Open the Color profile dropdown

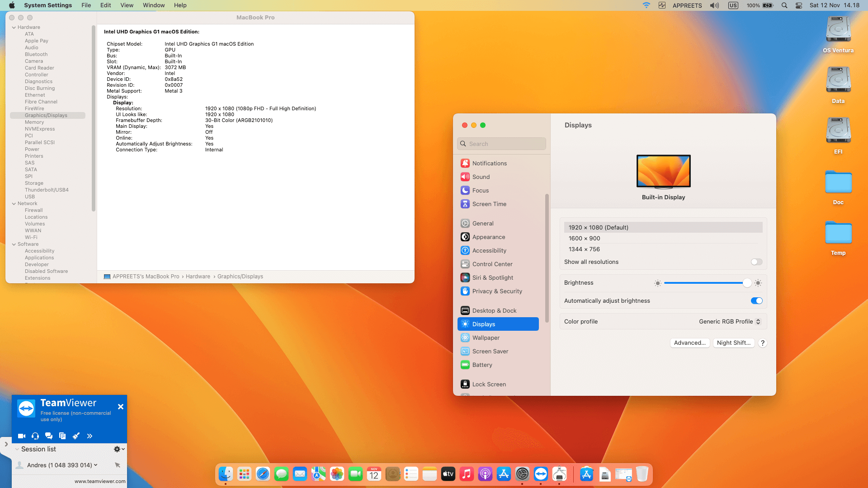point(730,322)
